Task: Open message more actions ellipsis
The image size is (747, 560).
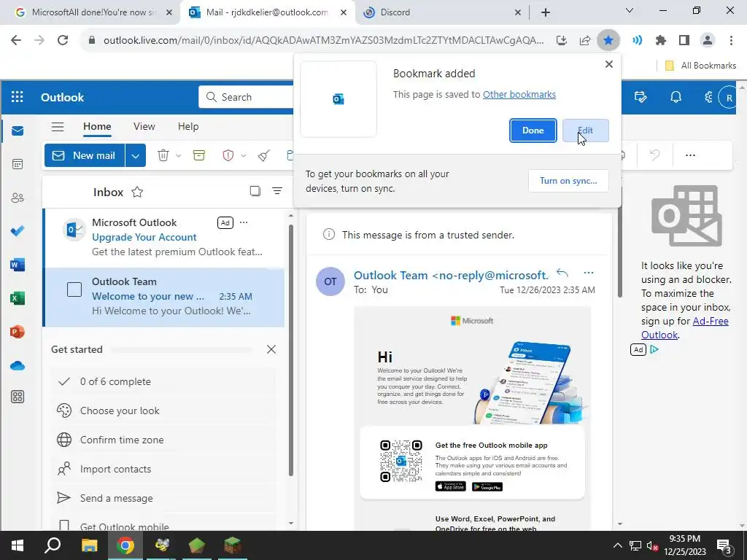Action: click(589, 273)
